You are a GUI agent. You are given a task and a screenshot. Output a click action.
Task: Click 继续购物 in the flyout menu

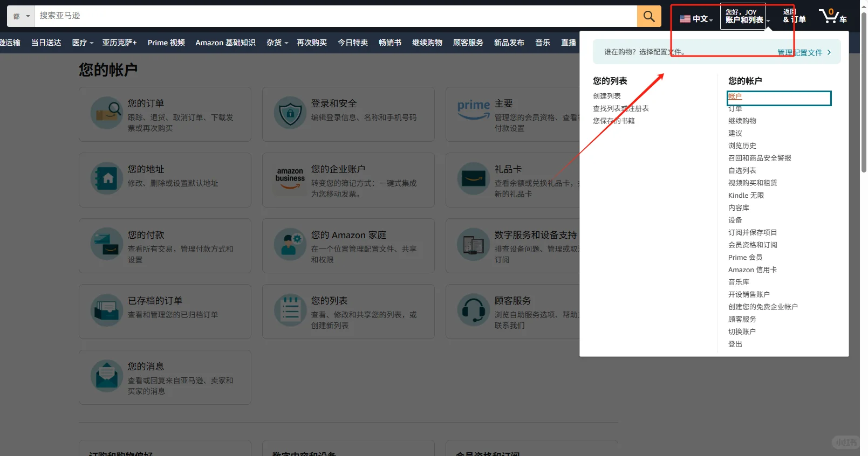742,121
